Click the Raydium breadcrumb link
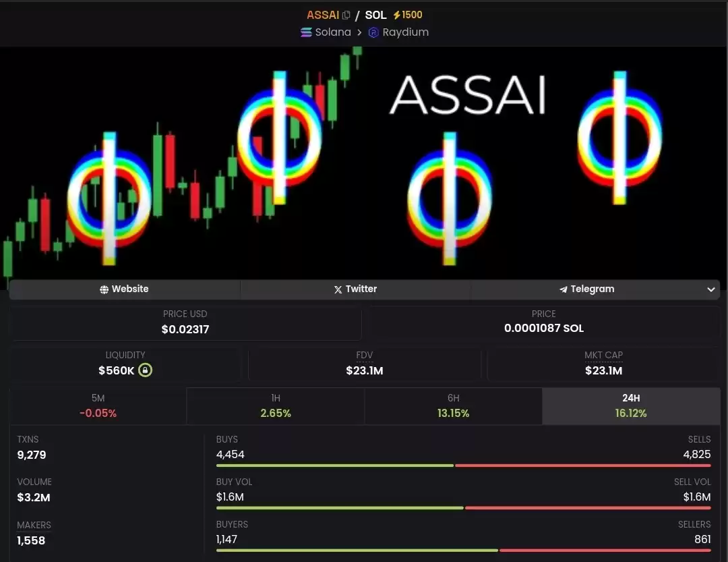 pos(398,32)
